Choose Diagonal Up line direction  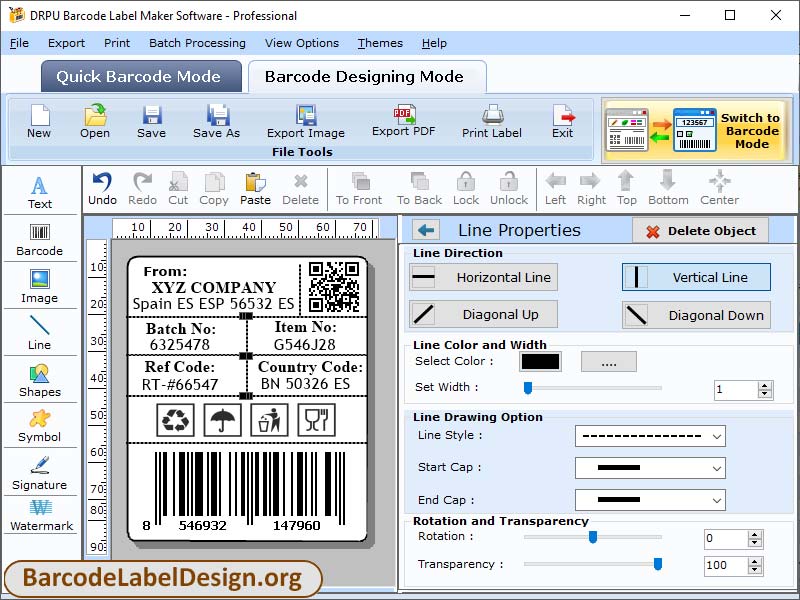tap(483, 314)
